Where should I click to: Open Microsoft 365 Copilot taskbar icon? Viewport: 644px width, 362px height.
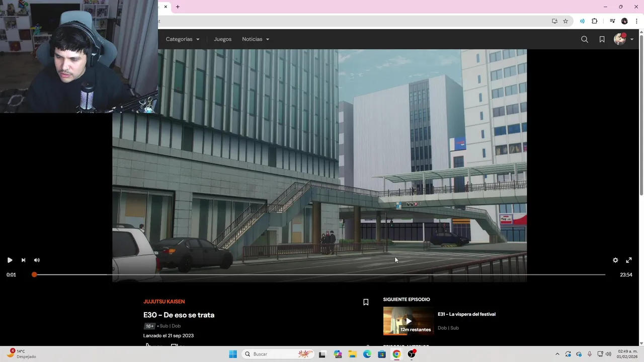tap(338, 354)
